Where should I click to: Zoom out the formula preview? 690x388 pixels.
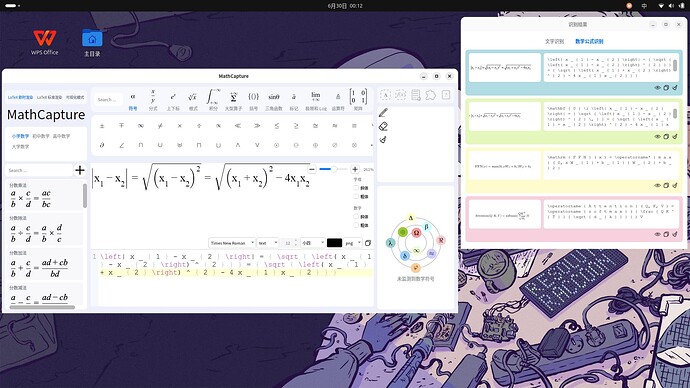pyautogui.click(x=312, y=169)
